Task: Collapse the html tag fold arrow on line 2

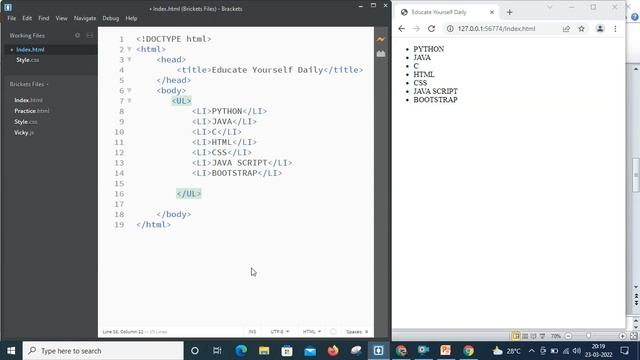Action: tap(129, 49)
